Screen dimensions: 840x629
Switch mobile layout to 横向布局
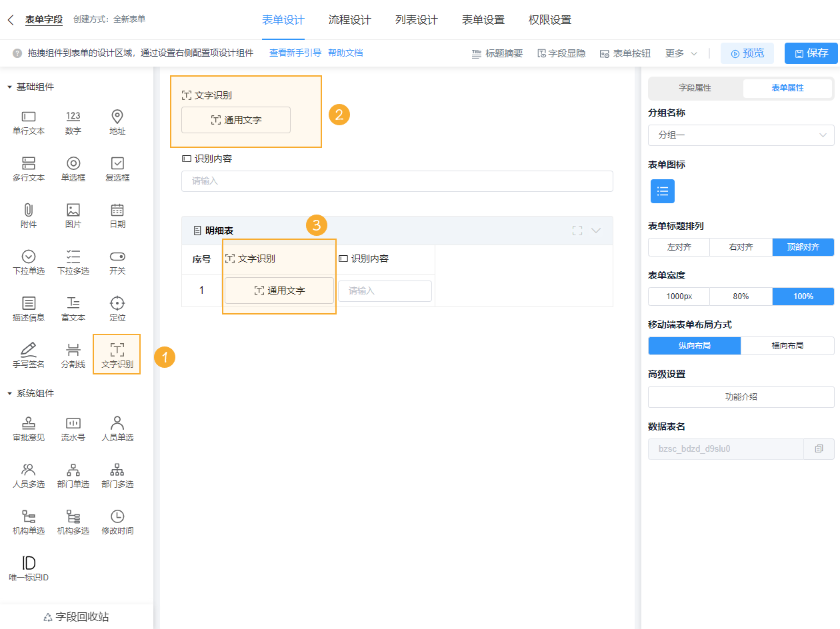[x=787, y=345]
